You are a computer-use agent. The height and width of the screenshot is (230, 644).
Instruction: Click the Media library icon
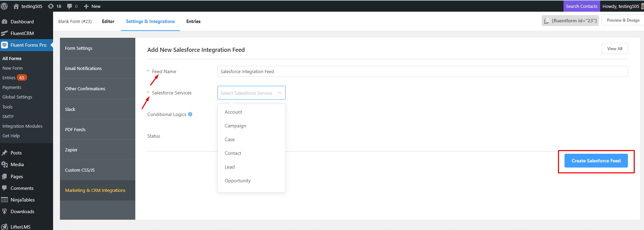(x=4, y=164)
